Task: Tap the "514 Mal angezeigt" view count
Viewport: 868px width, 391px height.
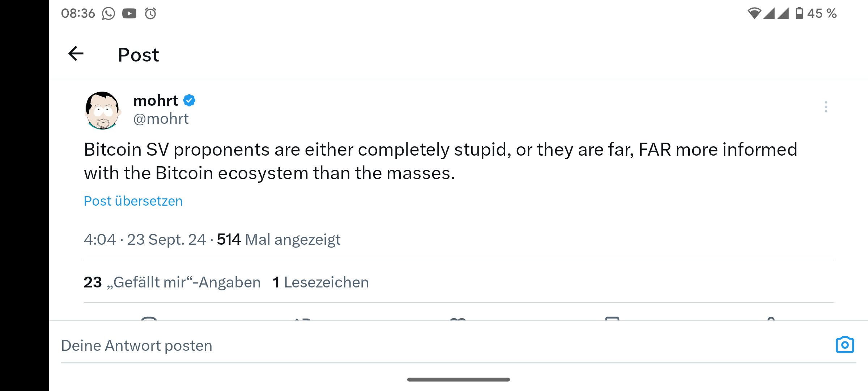Action: [278, 239]
